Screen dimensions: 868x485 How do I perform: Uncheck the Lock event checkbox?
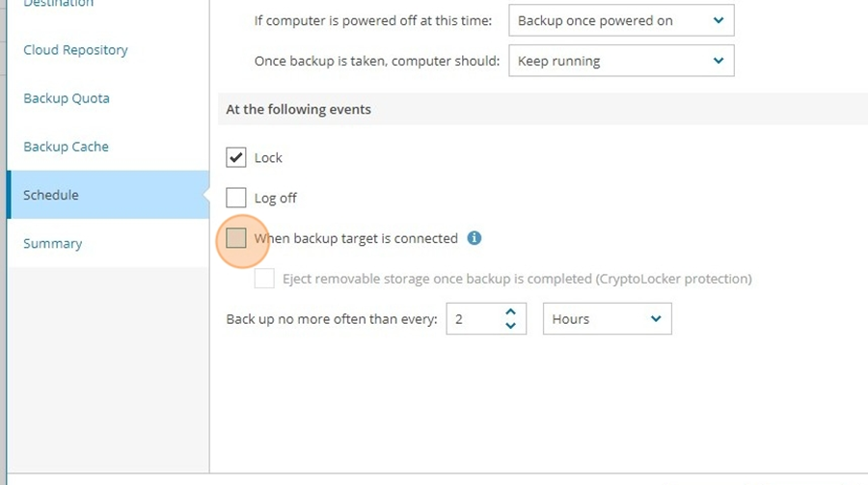[236, 157]
